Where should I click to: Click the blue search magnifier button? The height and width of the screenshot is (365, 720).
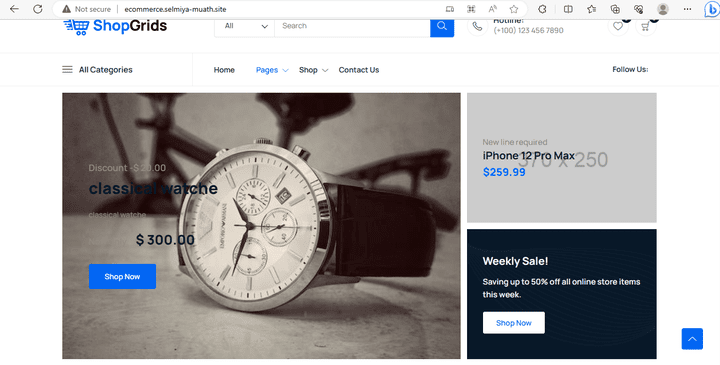(442, 27)
